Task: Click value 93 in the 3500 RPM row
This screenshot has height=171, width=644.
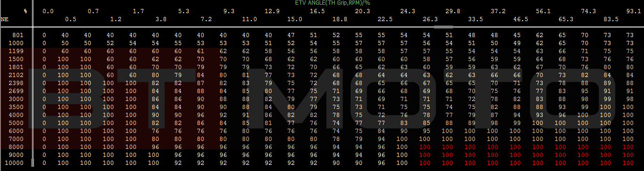Action: 562,107
